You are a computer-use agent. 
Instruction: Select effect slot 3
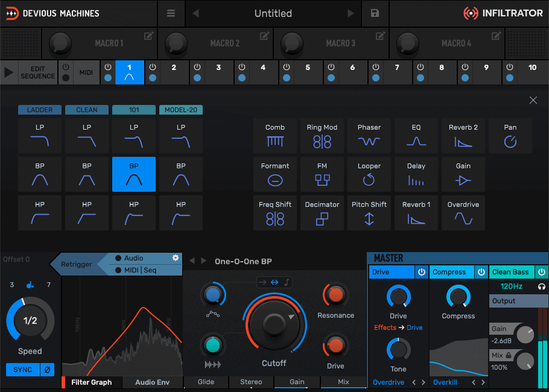[218, 72]
